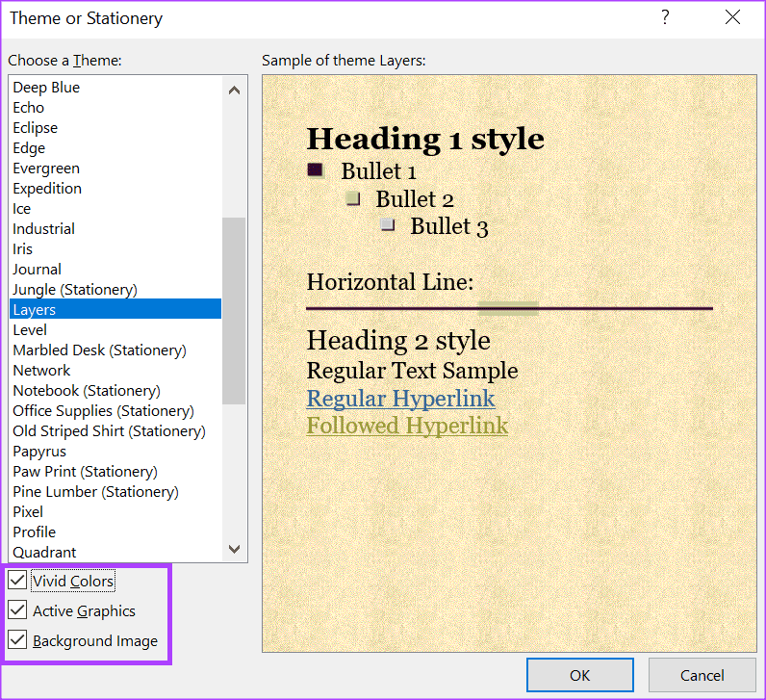Choose the Papyrus theme
Image resolution: width=766 pixels, height=700 pixels.
click(x=115, y=452)
